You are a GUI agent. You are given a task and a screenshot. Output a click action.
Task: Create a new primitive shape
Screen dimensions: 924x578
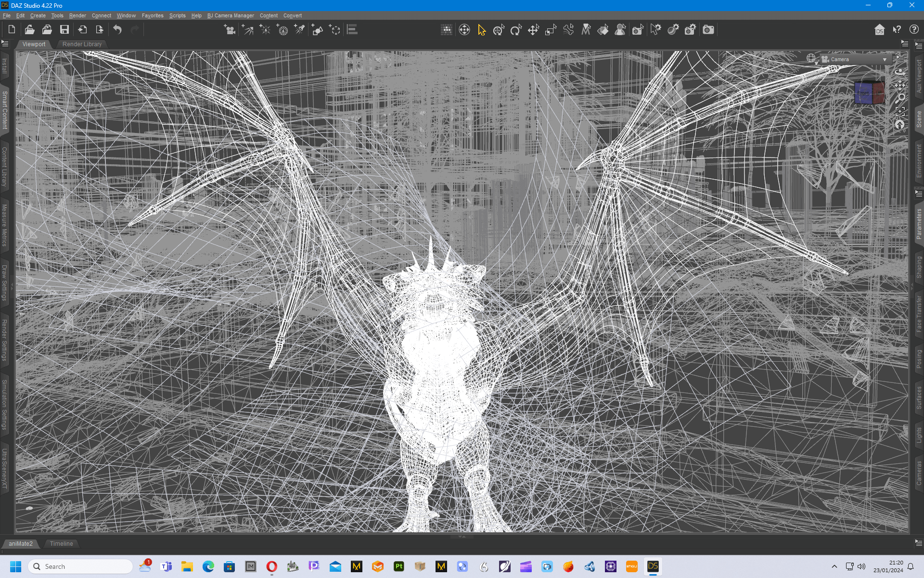point(317,30)
